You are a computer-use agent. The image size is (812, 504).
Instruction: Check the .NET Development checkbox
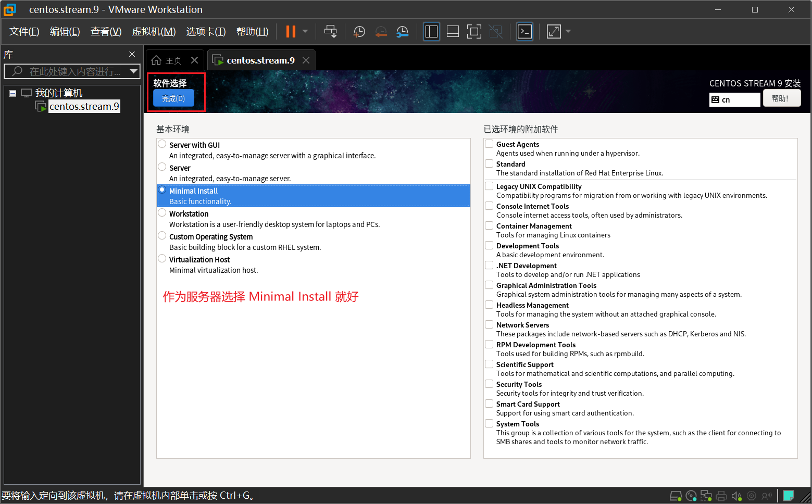[x=489, y=265]
